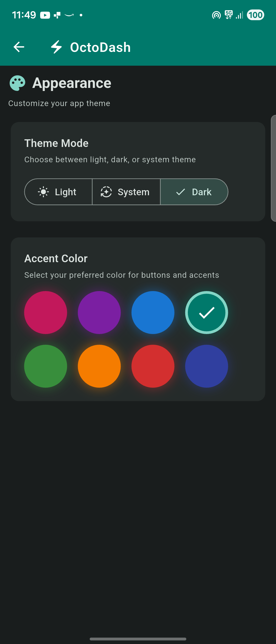Tap the YouTube notification icon in status bar
Viewport: 276px width, 644px height.
coord(45,15)
